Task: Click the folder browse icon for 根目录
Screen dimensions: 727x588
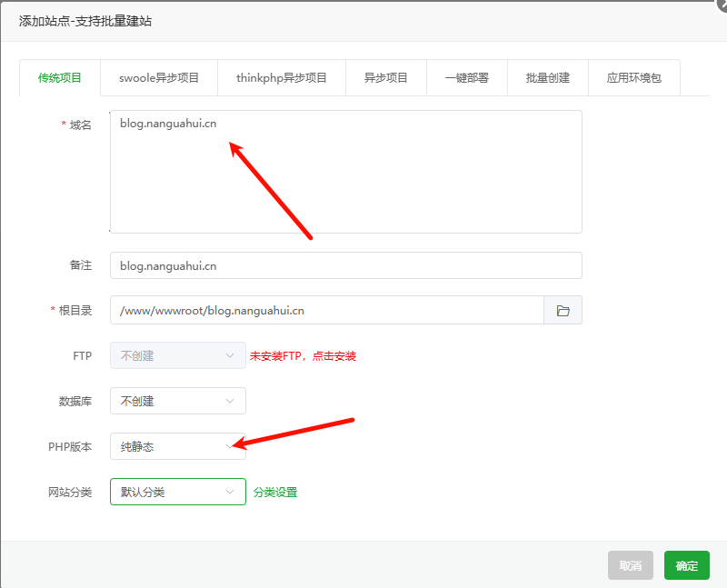Action: pos(563,310)
